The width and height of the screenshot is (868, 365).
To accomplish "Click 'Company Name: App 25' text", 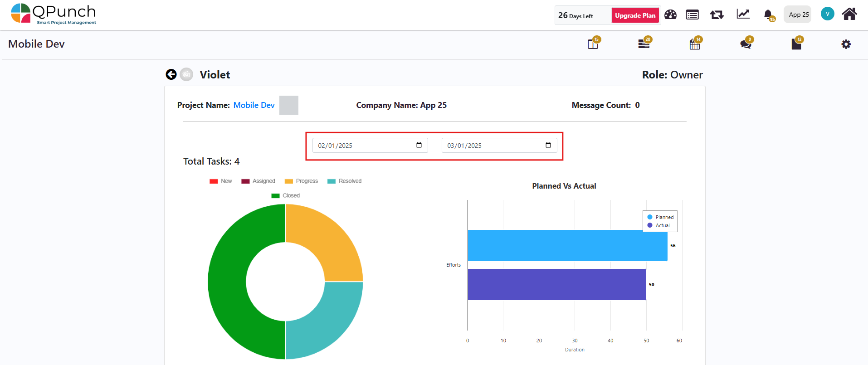I will (x=401, y=105).
